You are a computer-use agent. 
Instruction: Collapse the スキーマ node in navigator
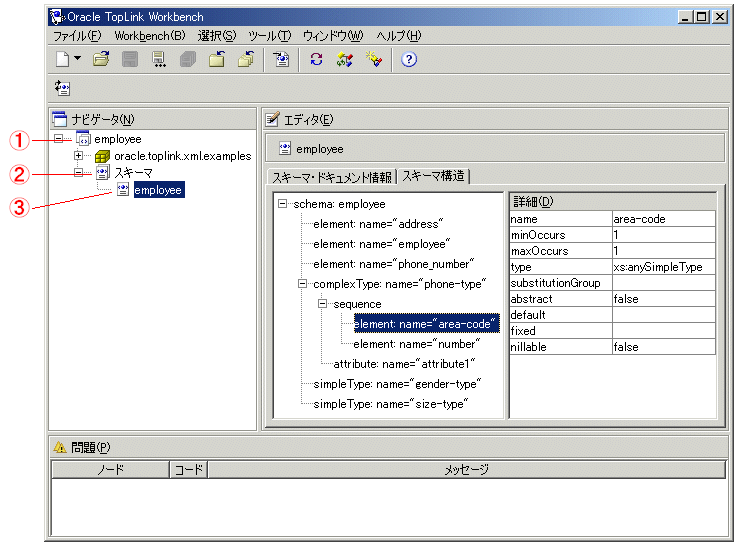[x=78, y=172]
